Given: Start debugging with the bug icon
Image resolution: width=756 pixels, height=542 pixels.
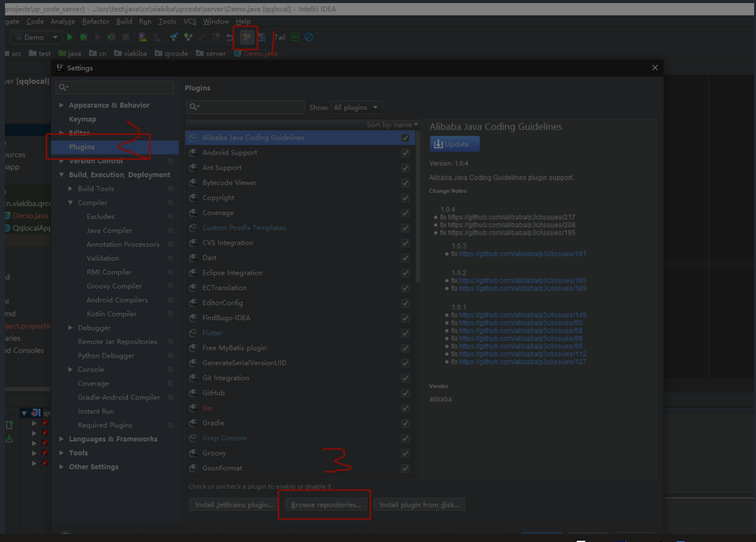Looking at the screenshot, I should (x=83, y=37).
